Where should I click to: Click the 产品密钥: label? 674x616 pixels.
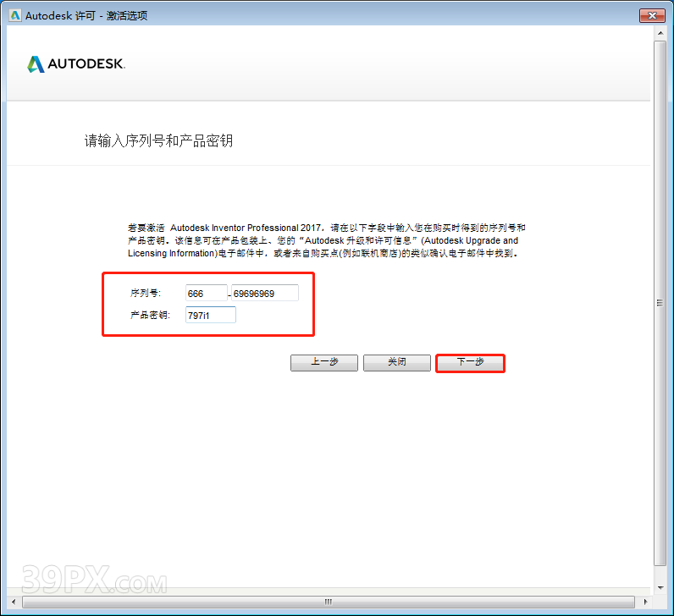(150, 315)
